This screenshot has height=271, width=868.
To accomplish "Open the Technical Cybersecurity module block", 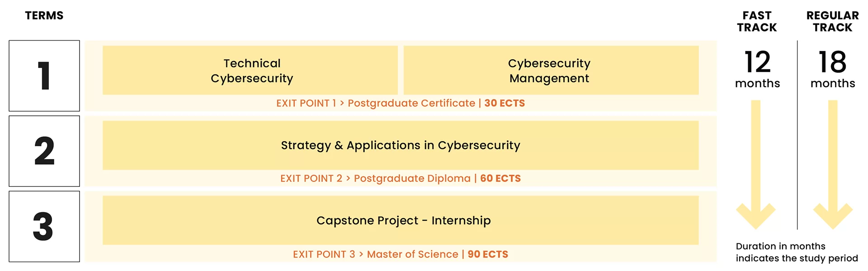I will coord(250,70).
